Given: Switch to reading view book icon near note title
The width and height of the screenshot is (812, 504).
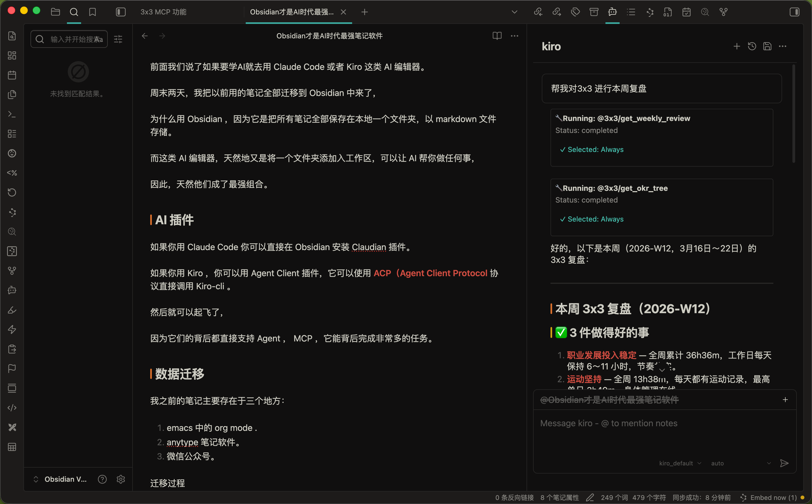Looking at the screenshot, I should click(497, 36).
